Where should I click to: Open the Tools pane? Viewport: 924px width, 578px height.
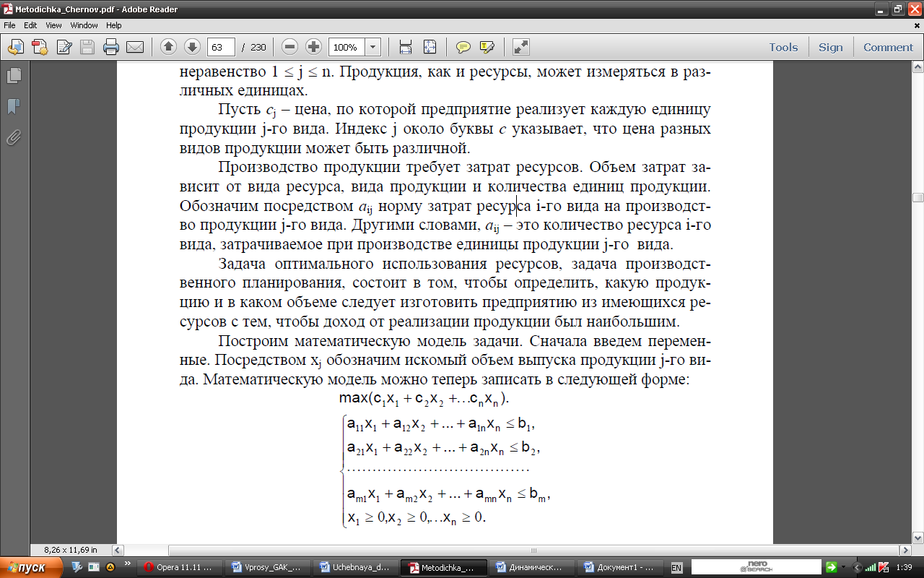click(783, 47)
